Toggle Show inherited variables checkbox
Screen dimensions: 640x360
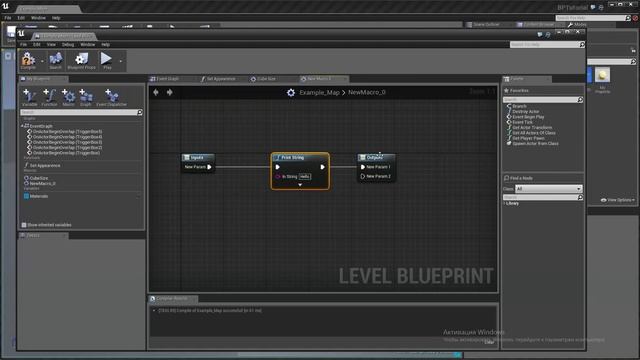pos(24,225)
